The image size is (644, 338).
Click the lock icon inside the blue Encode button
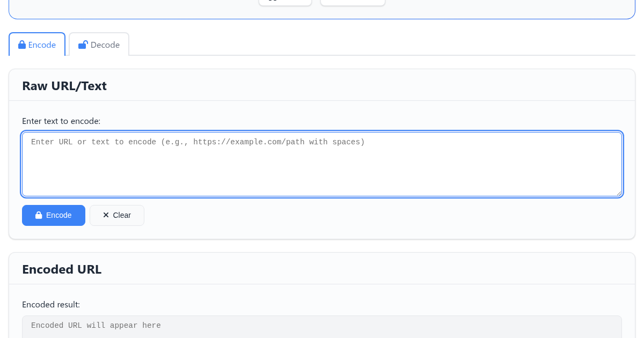coord(39,215)
